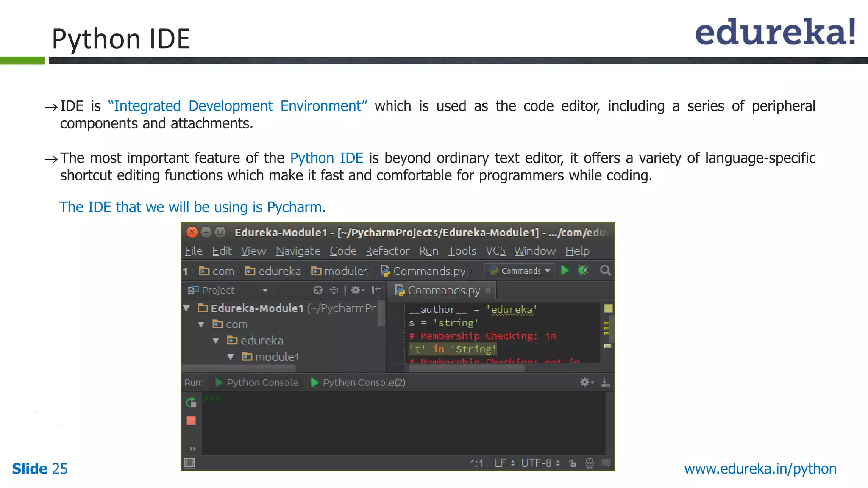Switch to the Python Console(2) tab
868x488 pixels.
(x=359, y=383)
